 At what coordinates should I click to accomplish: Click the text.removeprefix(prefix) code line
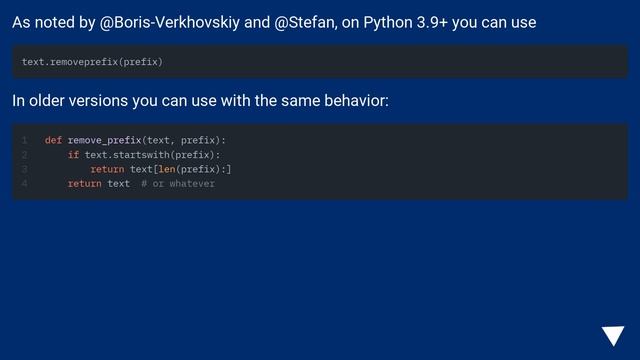coord(92,62)
